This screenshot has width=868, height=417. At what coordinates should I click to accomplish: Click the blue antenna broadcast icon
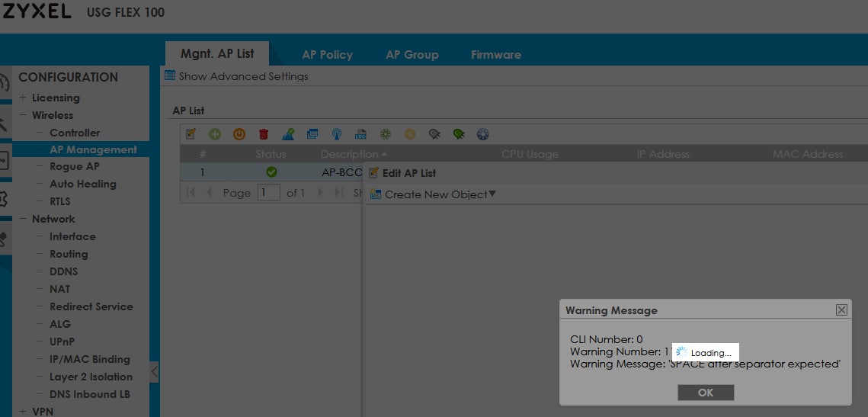tap(337, 134)
